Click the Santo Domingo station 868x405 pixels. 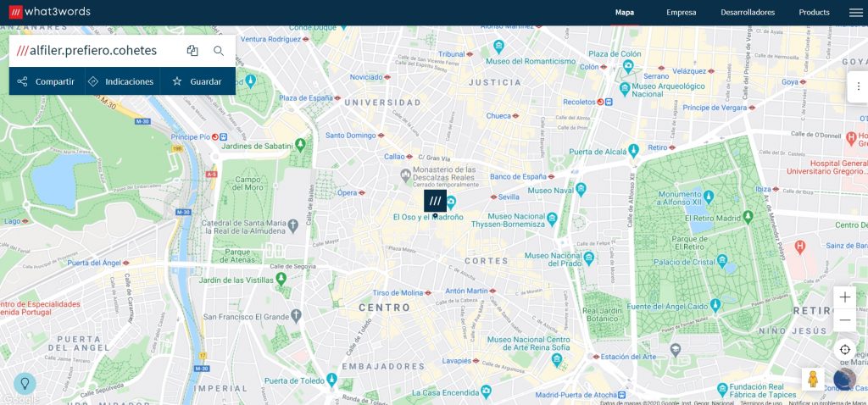point(354,135)
